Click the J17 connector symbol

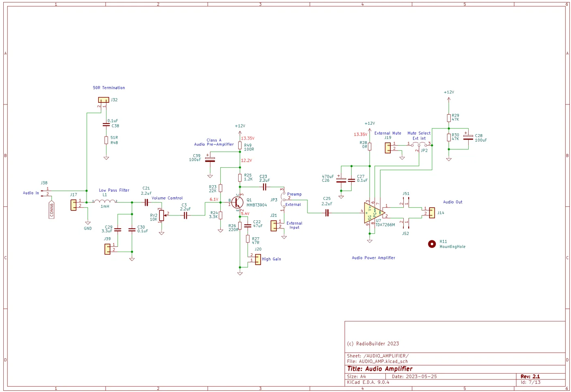click(73, 205)
